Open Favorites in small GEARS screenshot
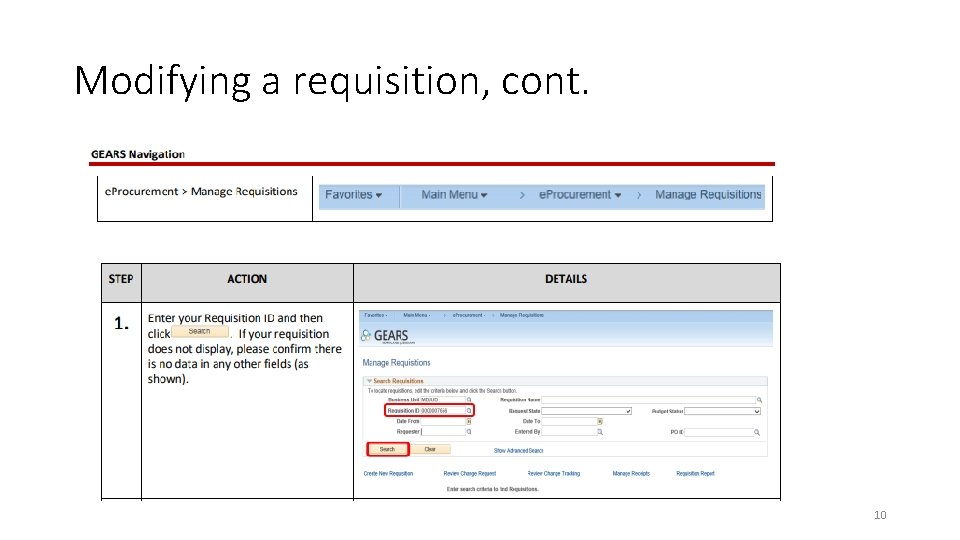Viewport: 960px width, 540px height. [x=375, y=315]
